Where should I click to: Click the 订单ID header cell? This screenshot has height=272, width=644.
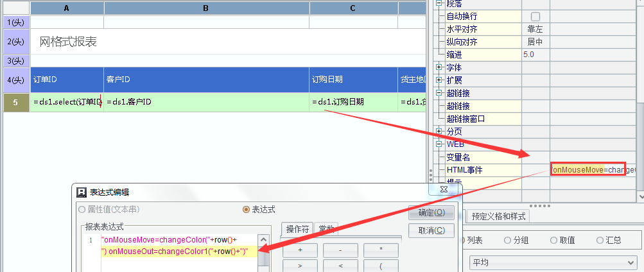67,80
